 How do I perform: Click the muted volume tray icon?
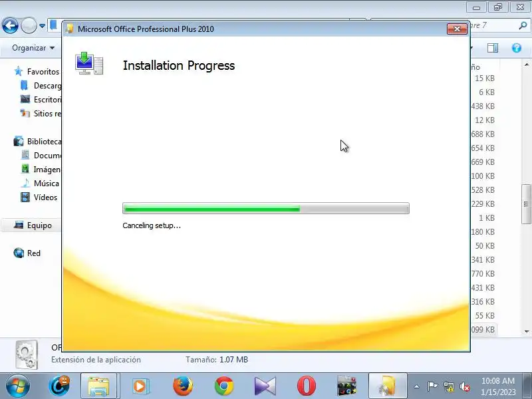(464, 386)
